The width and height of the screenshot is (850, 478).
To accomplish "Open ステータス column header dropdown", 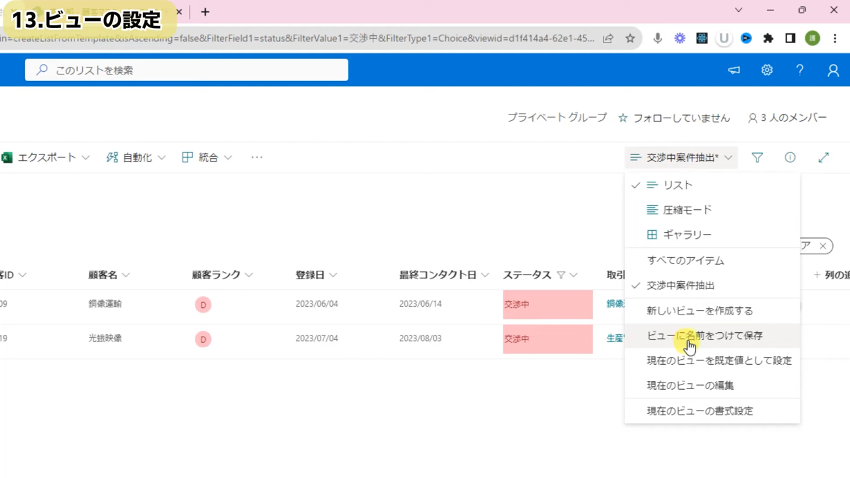I will 577,275.
